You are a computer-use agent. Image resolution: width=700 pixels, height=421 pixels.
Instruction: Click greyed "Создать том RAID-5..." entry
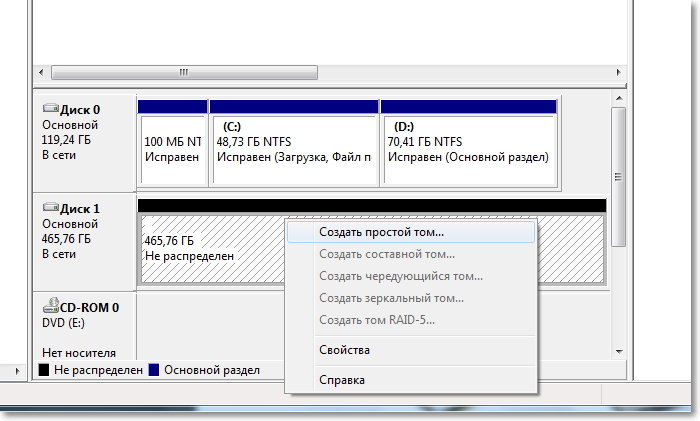(x=376, y=319)
